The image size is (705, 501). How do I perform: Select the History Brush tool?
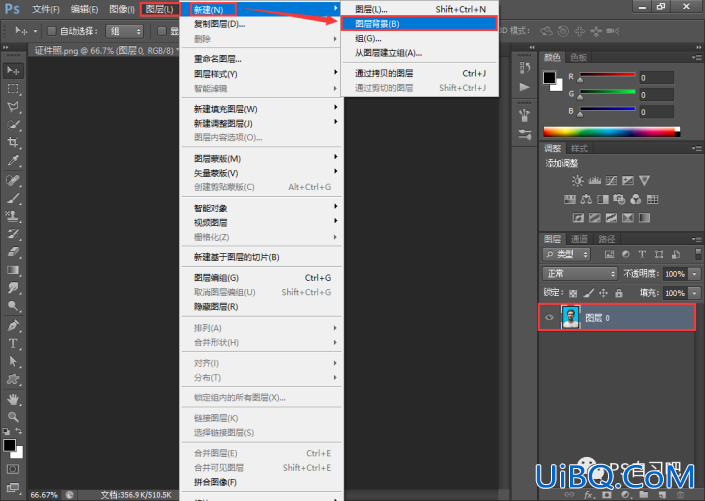coord(13,234)
